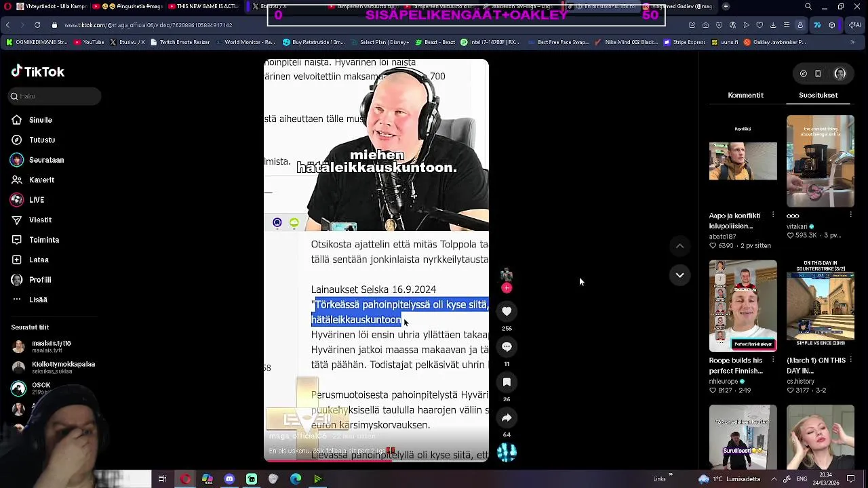This screenshot has width=868, height=488.
Task: Open profile avatar in top-right pill
Action: tap(840, 73)
